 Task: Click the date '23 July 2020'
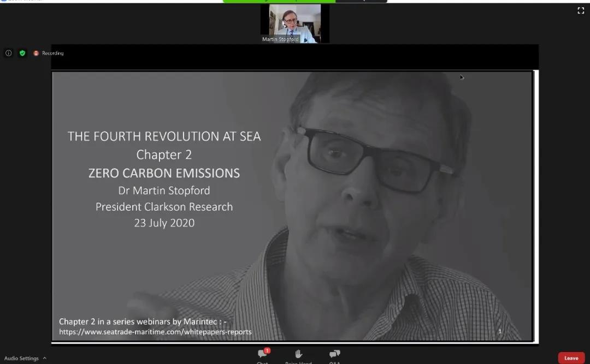coord(164,223)
